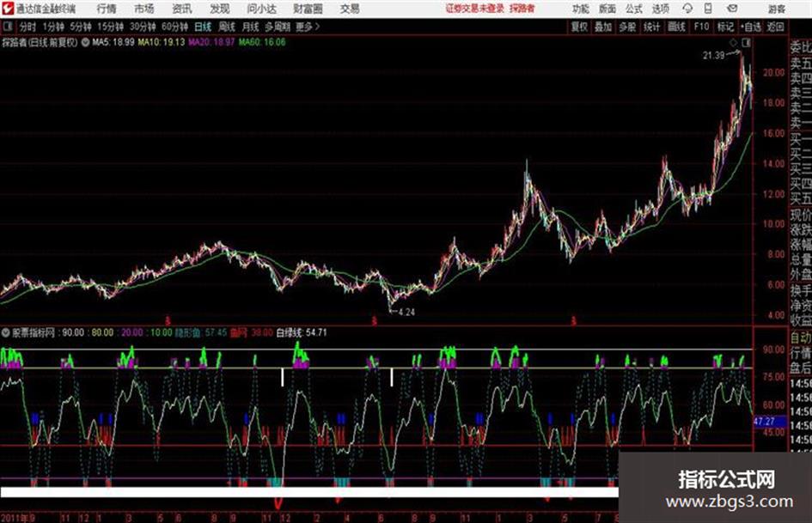The width and height of the screenshot is (812, 523).
Task: Open the 资讯 menu
Action: pos(182,9)
